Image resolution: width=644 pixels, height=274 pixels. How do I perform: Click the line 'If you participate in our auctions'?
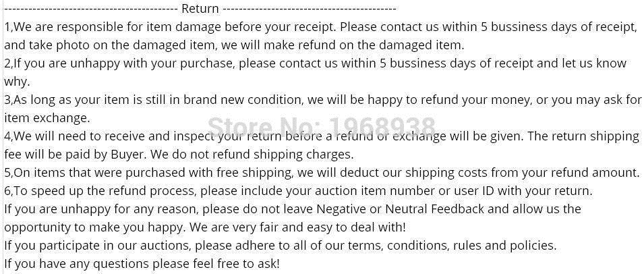tap(281, 246)
